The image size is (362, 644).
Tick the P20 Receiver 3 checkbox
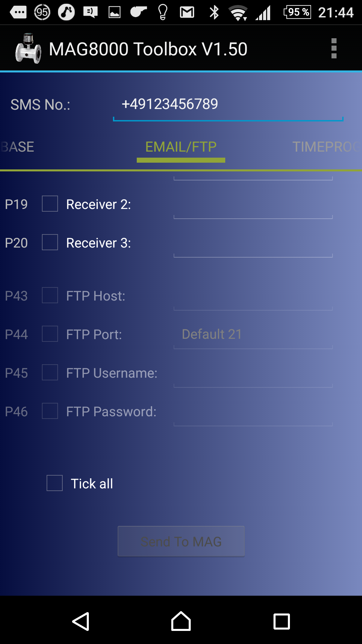coord(50,242)
